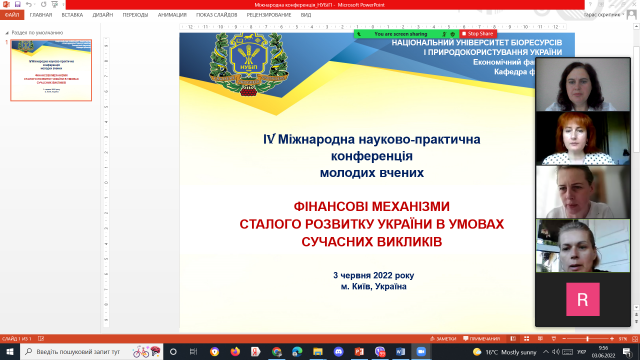Show hidden system tray icons
The width and height of the screenshot is (640, 360).
[x=546, y=351]
